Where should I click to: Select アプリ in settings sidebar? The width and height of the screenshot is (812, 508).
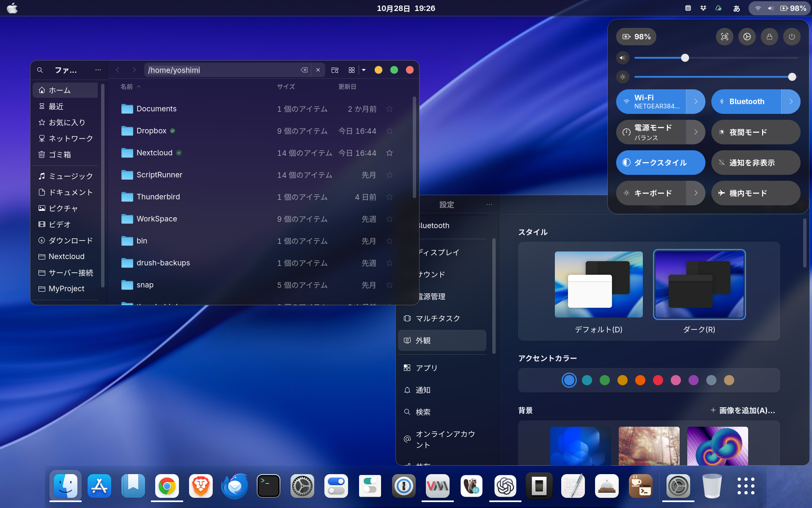point(442,368)
